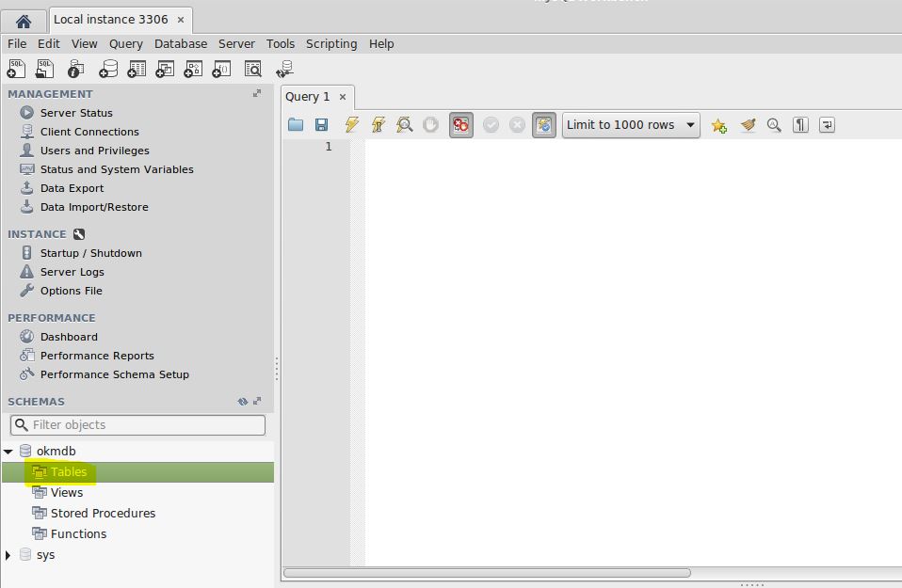Open the Database menu
Viewport: 902px width, 588px height.
tap(181, 43)
